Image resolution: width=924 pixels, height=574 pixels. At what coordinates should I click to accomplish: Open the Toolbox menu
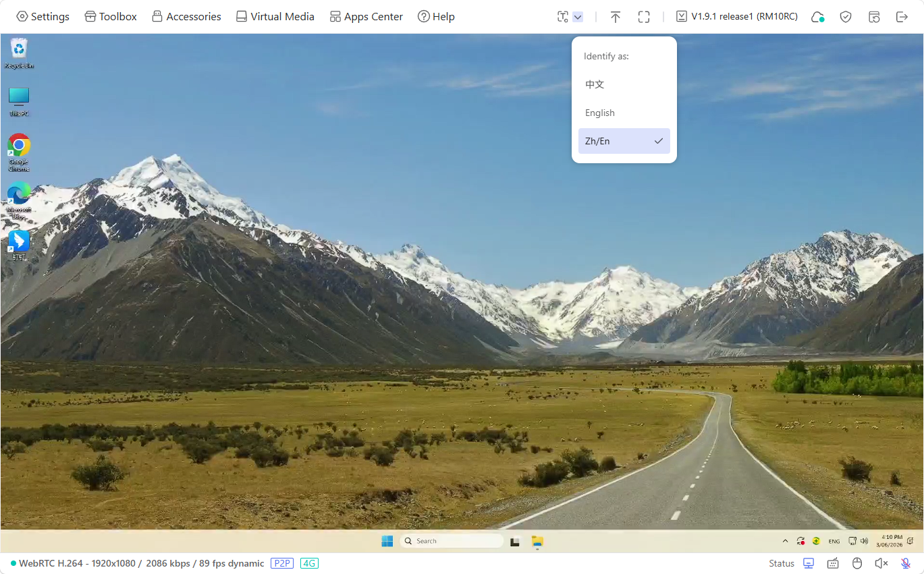(x=111, y=16)
